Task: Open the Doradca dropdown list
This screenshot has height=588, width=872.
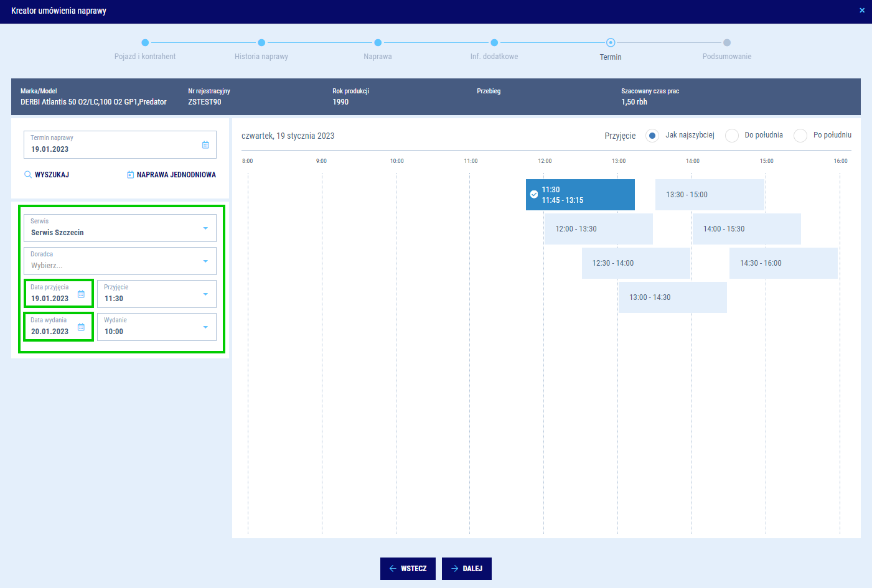Action: tap(205, 261)
